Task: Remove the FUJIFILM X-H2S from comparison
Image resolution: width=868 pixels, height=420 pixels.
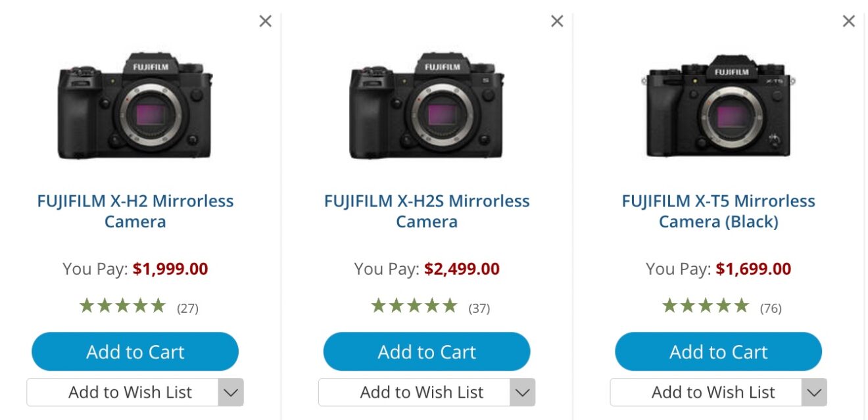Action: (x=556, y=20)
